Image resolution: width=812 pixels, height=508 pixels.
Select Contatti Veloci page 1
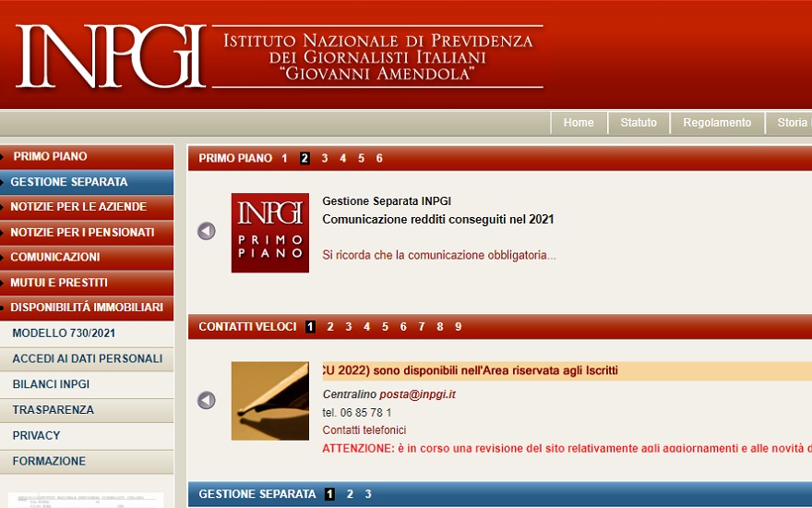coord(310,327)
